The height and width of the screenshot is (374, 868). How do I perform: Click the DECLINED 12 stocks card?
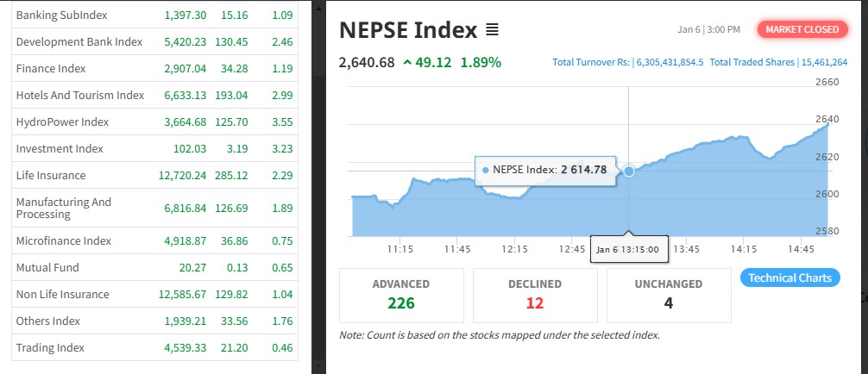(x=535, y=294)
